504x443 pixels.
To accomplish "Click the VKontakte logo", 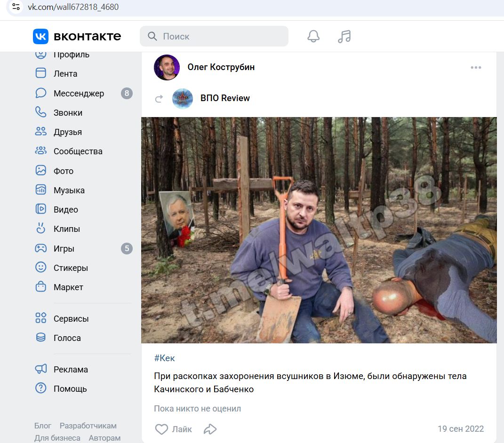I will tap(77, 36).
